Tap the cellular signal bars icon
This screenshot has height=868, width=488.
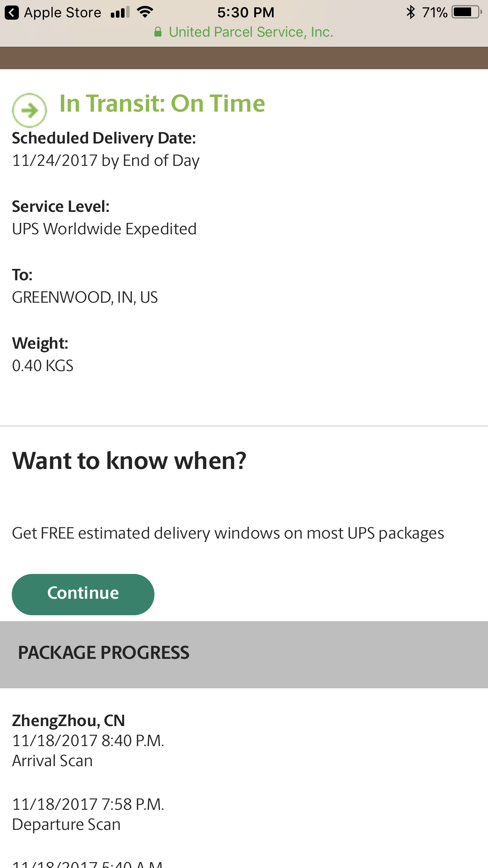pos(120,13)
